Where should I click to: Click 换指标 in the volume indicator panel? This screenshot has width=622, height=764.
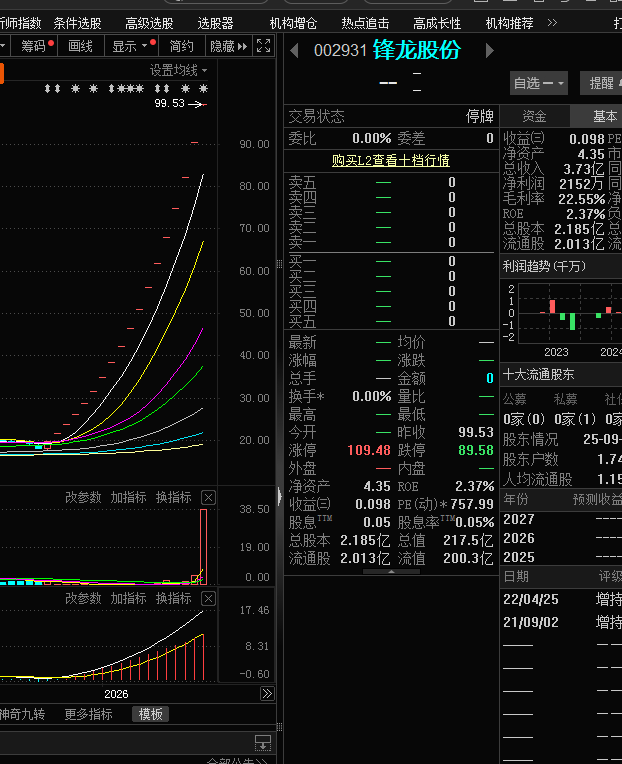click(x=173, y=497)
